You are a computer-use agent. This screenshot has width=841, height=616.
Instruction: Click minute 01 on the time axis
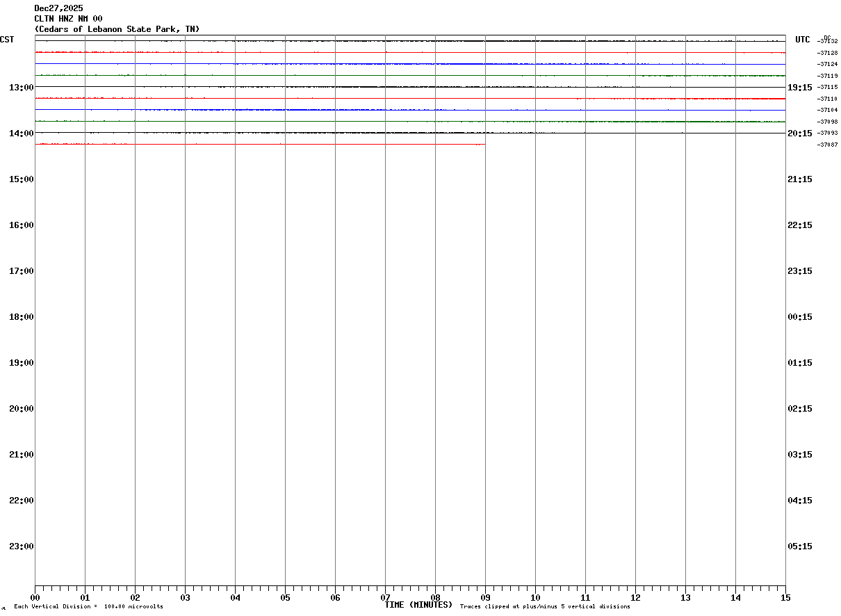85,597
